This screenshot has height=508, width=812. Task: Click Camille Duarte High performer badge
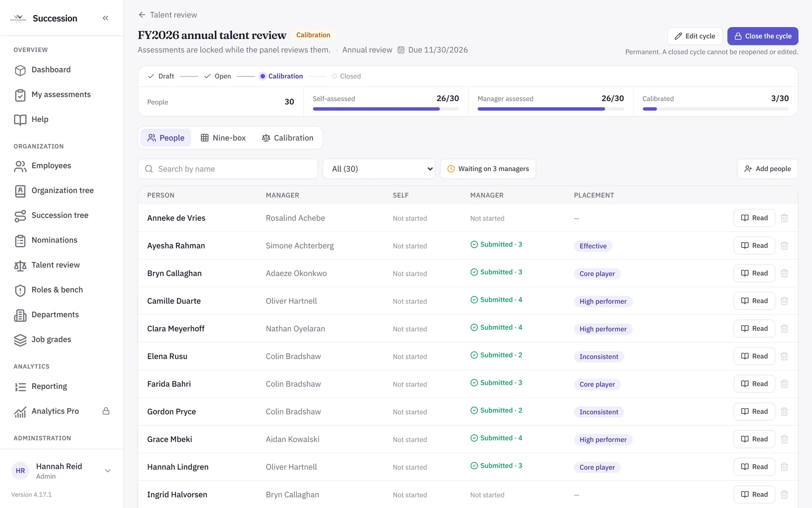point(603,301)
